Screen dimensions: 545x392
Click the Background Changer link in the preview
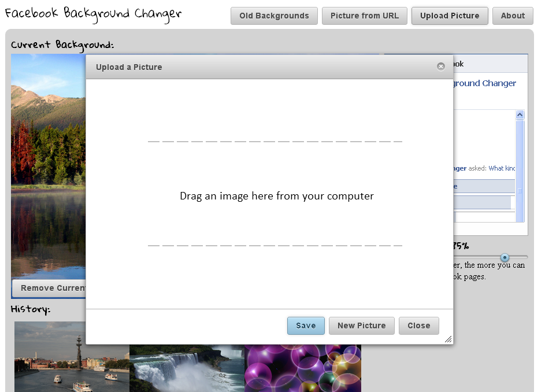[x=483, y=83]
